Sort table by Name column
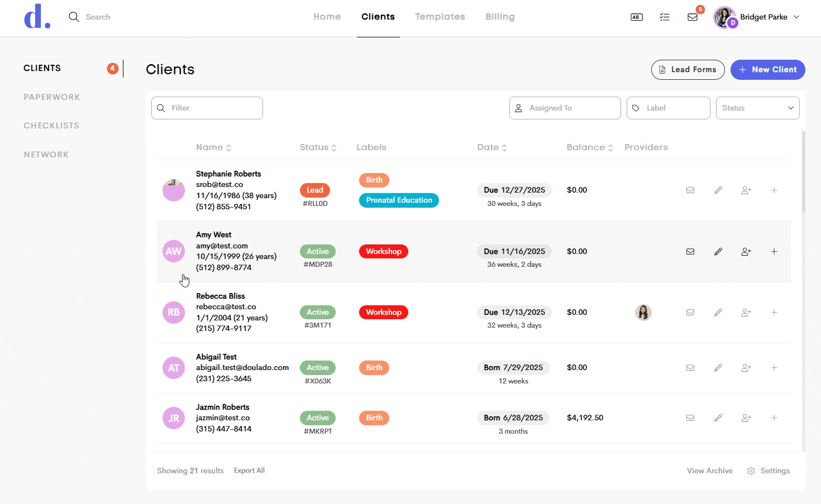 click(213, 147)
